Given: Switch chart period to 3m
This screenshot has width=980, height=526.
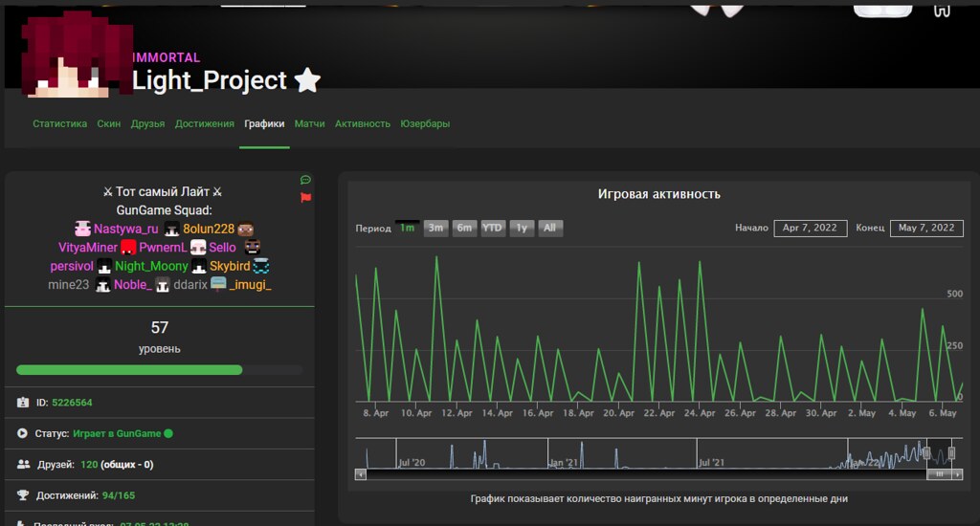Looking at the screenshot, I should click(435, 229).
